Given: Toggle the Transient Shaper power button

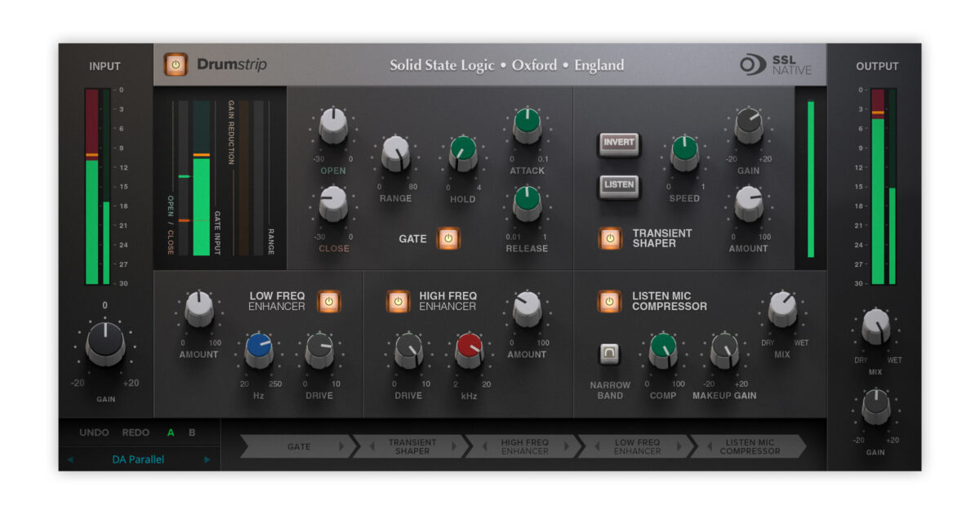Looking at the screenshot, I should 609,238.
